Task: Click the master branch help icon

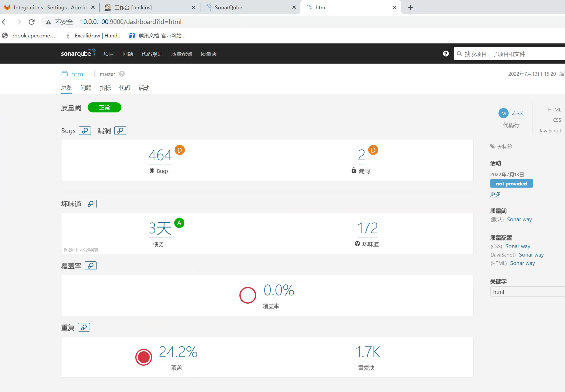Action: [x=122, y=74]
